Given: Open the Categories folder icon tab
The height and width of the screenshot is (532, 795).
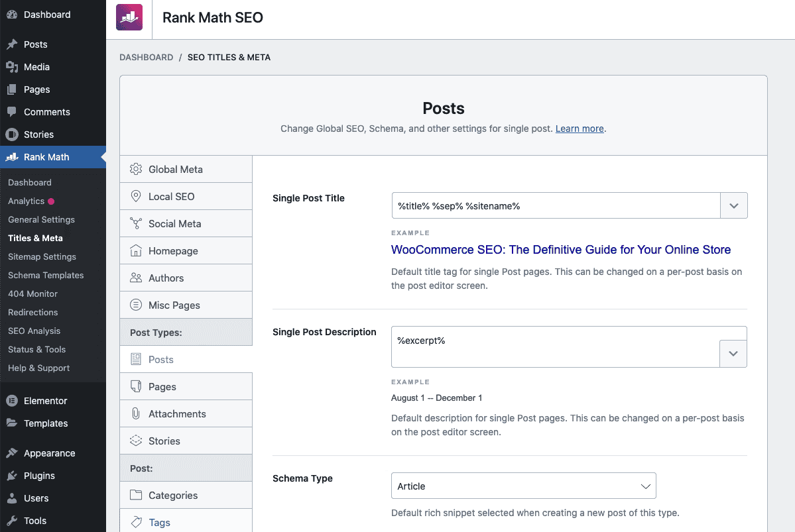Looking at the screenshot, I should click(x=136, y=495).
